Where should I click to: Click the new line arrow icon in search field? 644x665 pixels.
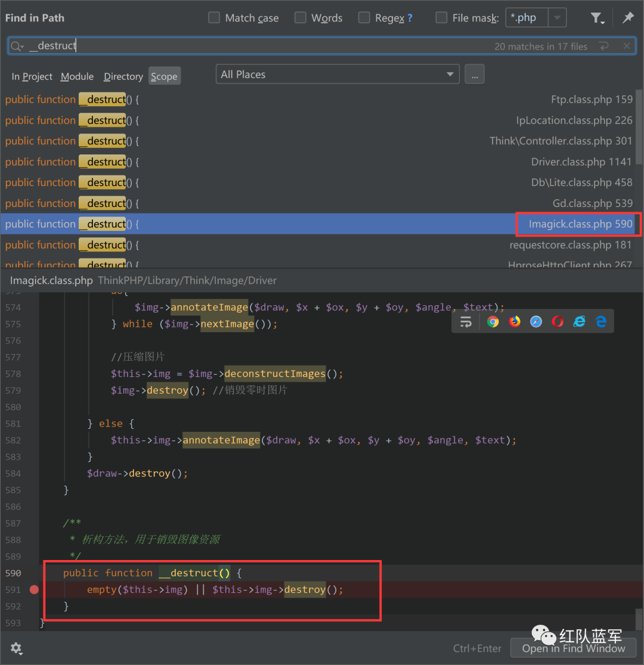(x=604, y=46)
